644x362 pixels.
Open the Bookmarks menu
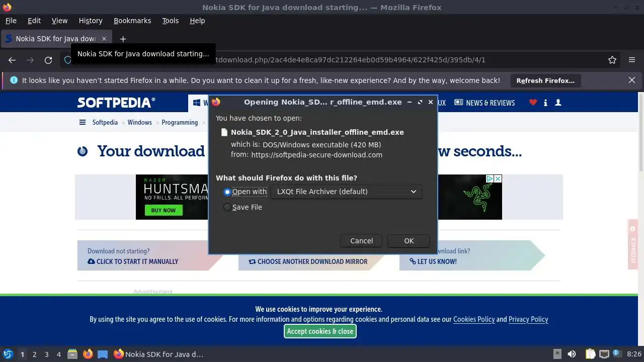(x=132, y=21)
